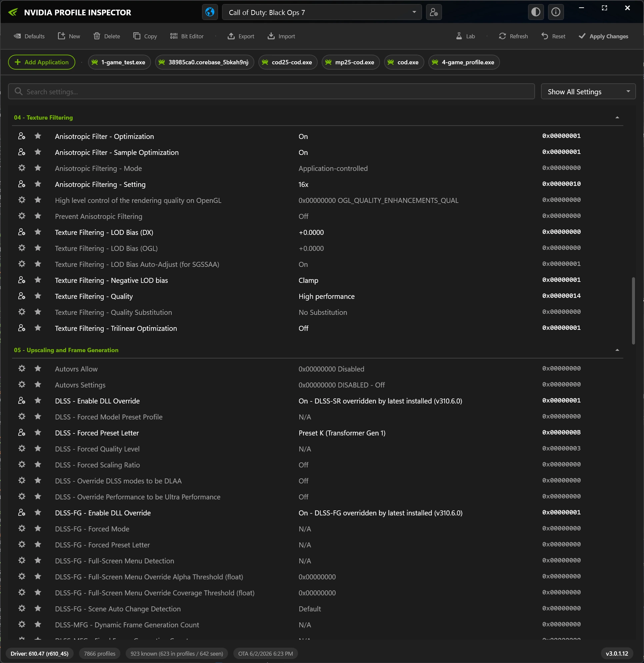Collapse the 04 - Texture Filtering section
The image size is (644, 663).
(617, 118)
